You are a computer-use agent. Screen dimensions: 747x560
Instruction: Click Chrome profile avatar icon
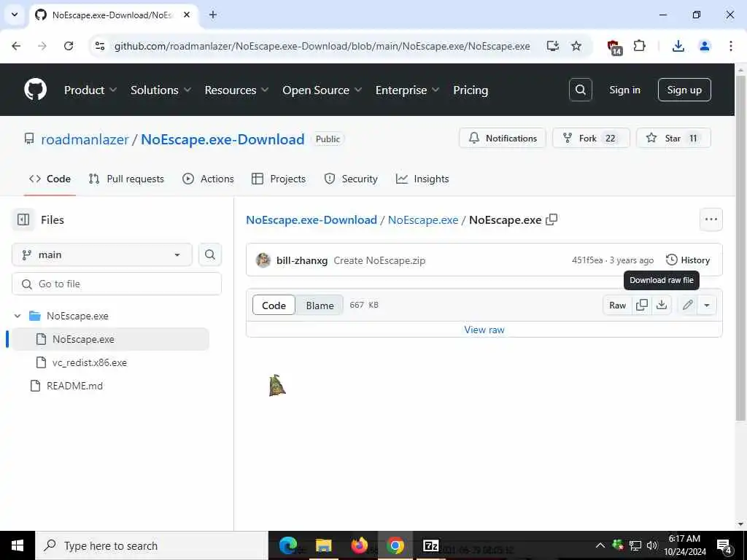point(704,46)
